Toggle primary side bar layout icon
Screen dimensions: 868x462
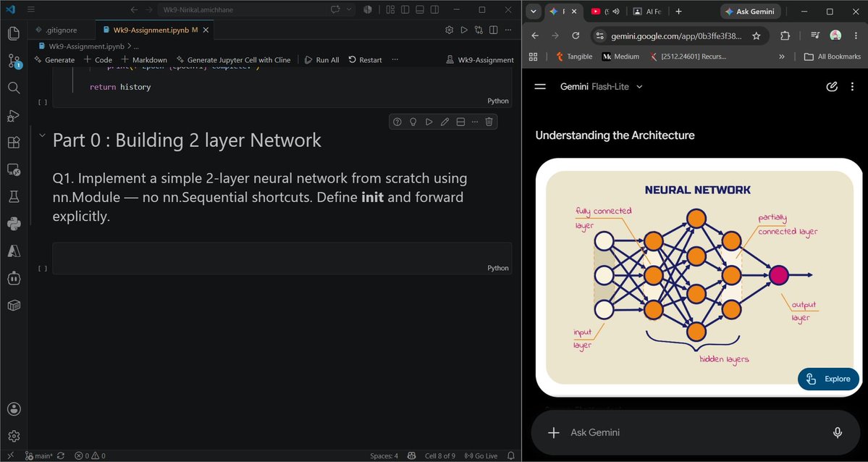[405, 10]
